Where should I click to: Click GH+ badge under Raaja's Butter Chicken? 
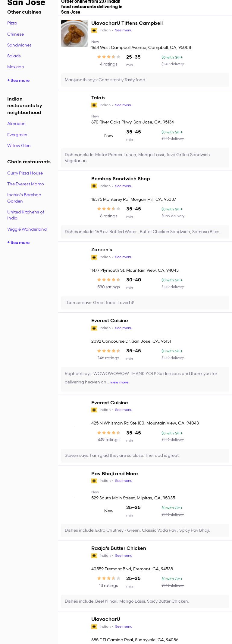tap(94, 556)
